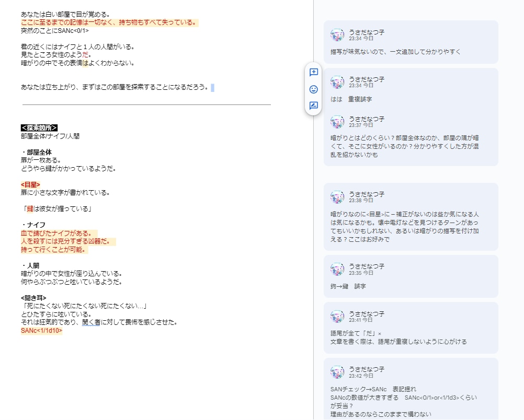Click the <探索箇所> heading
This screenshot has width=524, height=420.
click(x=39, y=128)
